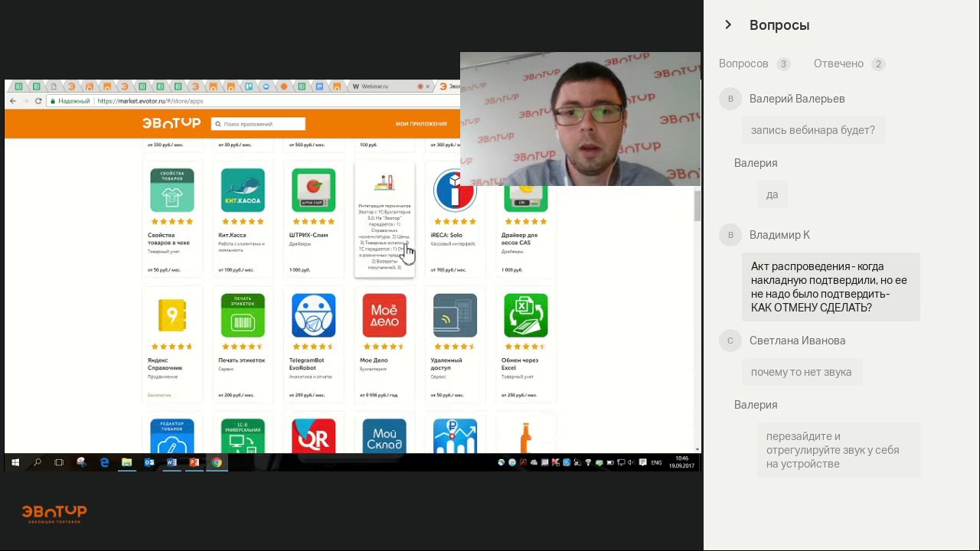Open the orange bottle app icon
The height and width of the screenshot is (551, 980).
(x=526, y=437)
